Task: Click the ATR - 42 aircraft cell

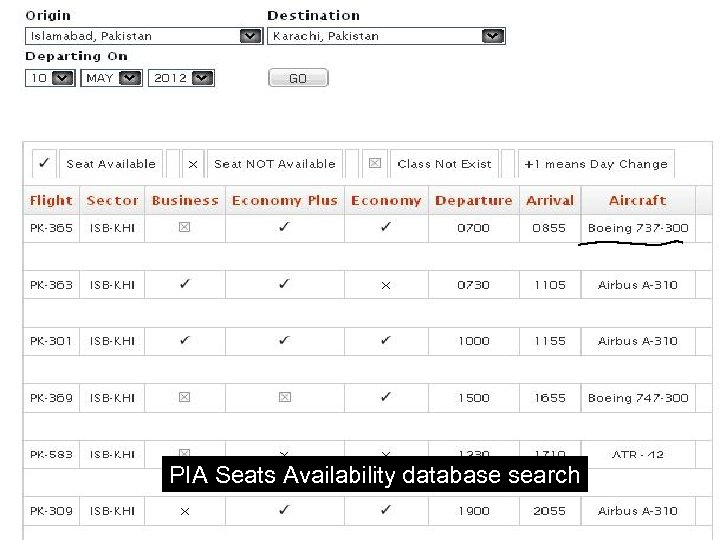Action: point(638,455)
